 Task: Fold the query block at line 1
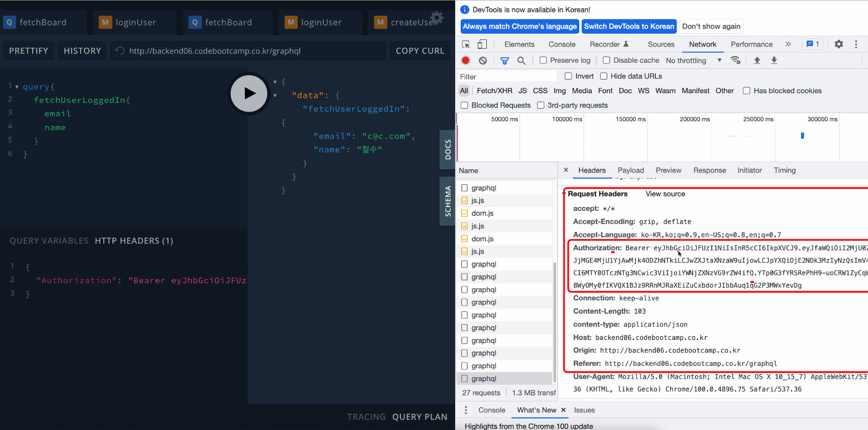(17, 87)
